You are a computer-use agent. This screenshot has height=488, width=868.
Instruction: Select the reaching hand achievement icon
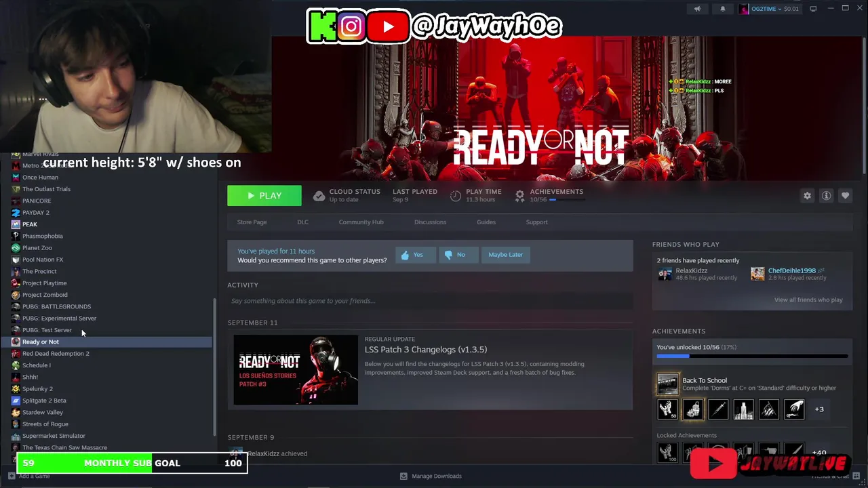tap(794, 409)
